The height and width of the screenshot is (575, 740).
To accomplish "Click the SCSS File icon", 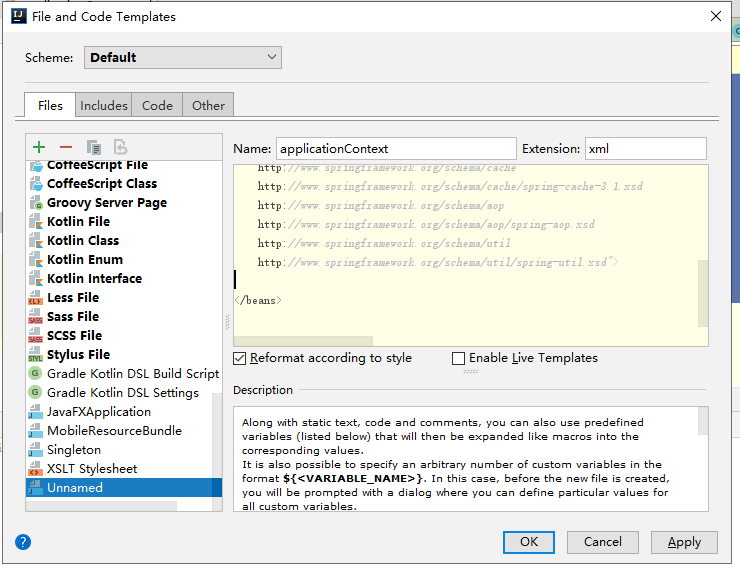I will (x=36, y=336).
